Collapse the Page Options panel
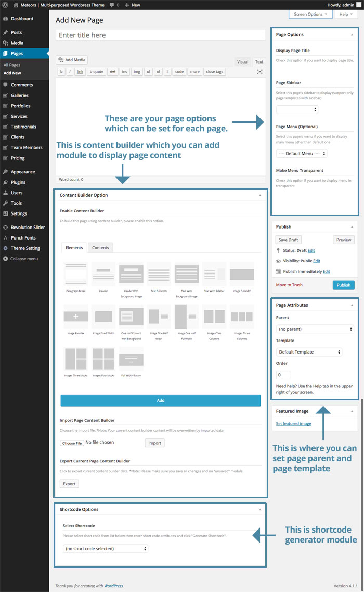Screen dimensions: 364x592 coord(353,35)
